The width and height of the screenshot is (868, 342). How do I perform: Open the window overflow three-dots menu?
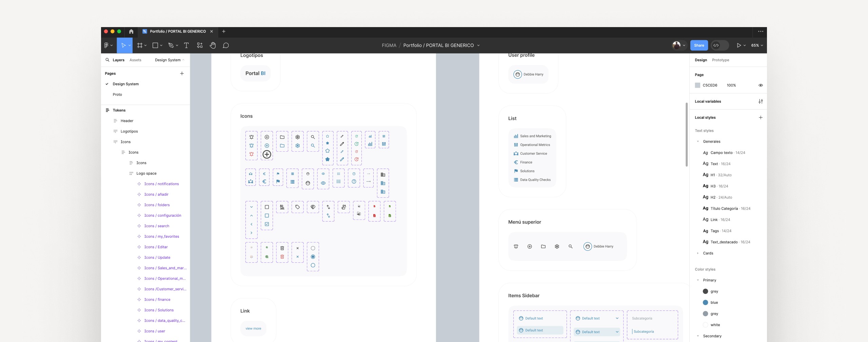[x=761, y=31]
